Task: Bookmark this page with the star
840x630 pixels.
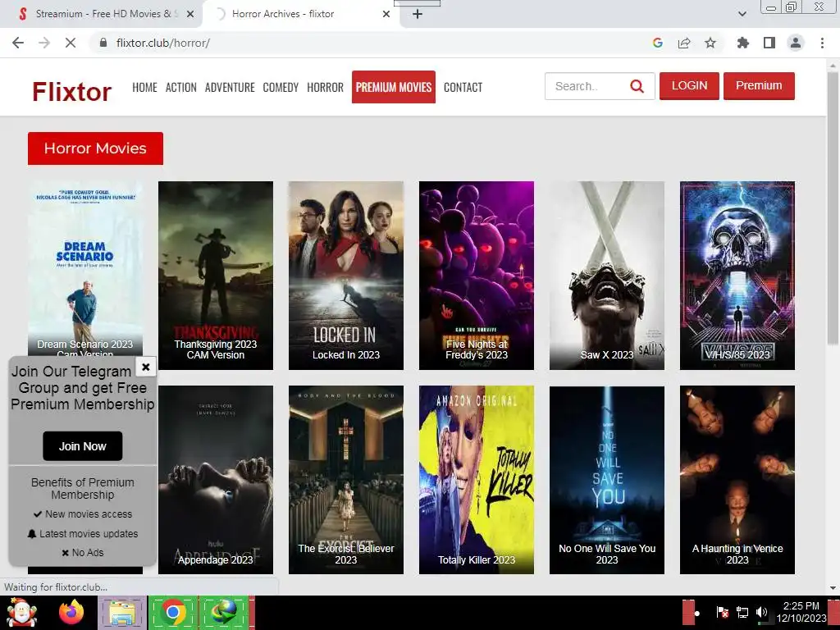Action: click(710, 43)
